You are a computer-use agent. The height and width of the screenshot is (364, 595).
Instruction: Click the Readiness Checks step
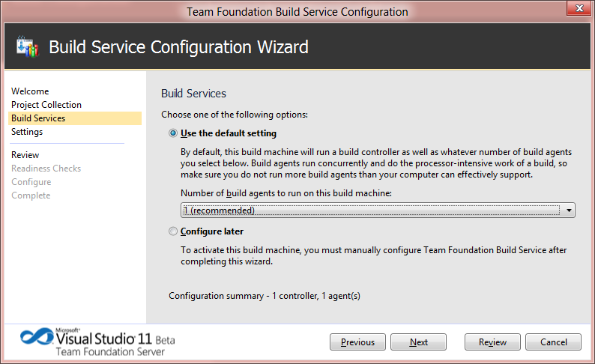(x=46, y=169)
